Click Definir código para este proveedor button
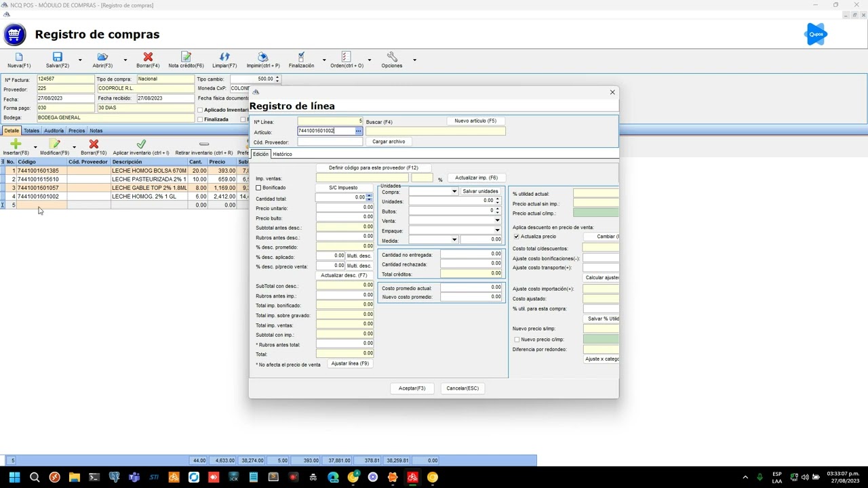 coord(374,167)
